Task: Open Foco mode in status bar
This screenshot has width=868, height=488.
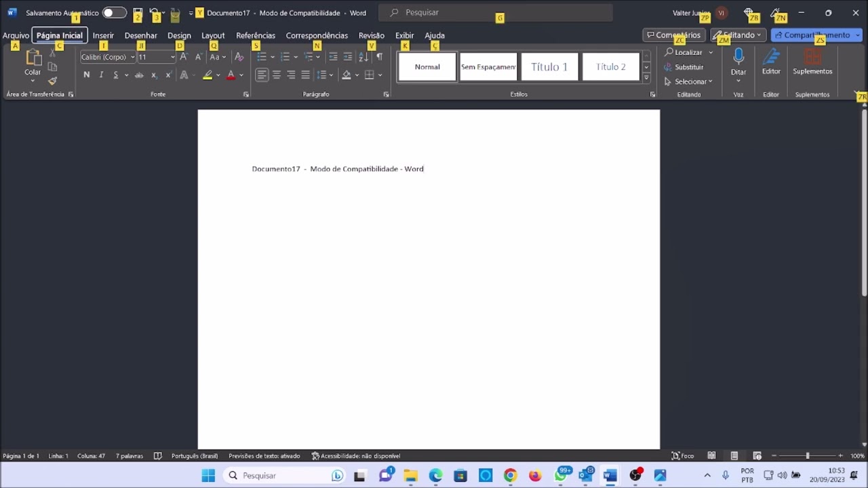Action: pyautogui.click(x=683, y=456)
